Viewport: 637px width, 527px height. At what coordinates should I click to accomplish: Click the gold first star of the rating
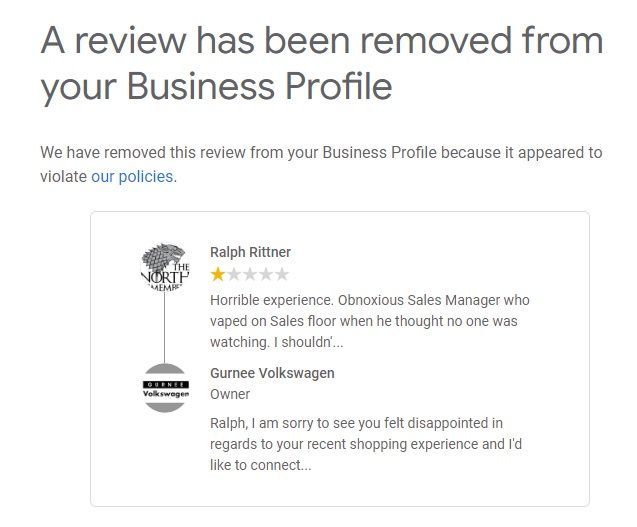click(218, 274)
